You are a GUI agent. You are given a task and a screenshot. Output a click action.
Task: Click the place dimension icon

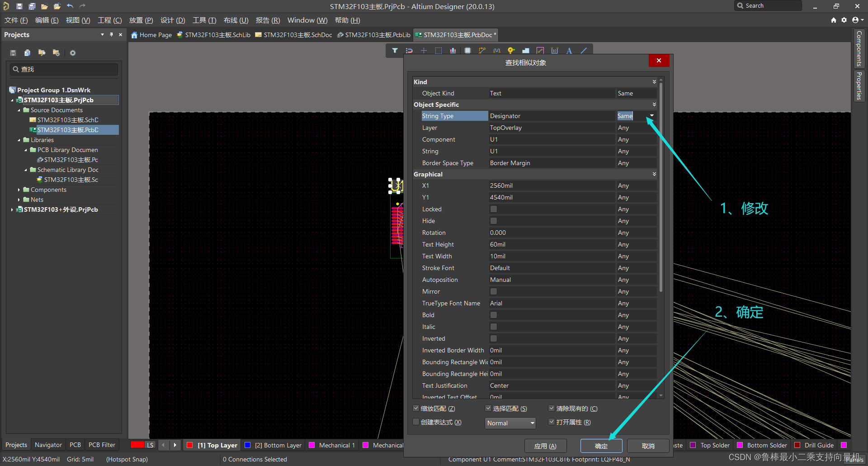pos(555,51)
